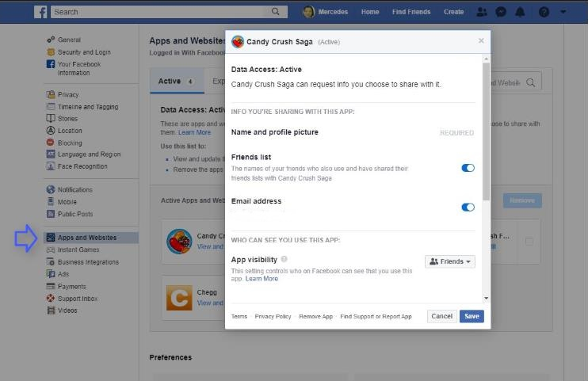588x381 pixels.
Task: Toggle Email address sharing switch
Action: pos(468,208)
